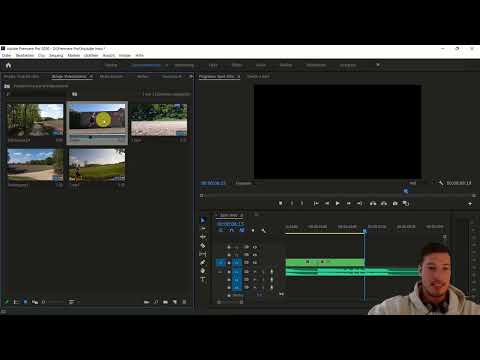Click the Mark Out button
480x360 pixels.
coord(302,203)
